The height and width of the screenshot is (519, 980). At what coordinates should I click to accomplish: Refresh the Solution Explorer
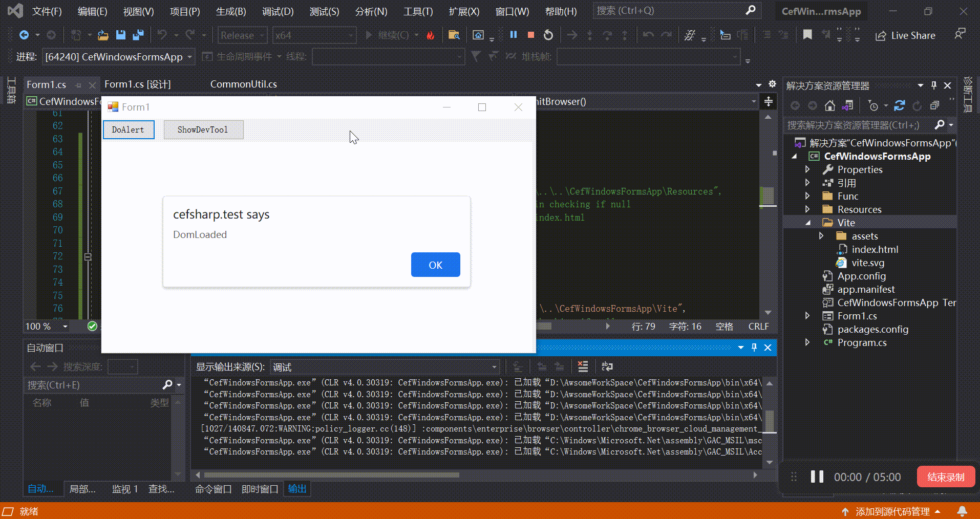point(900,105)
